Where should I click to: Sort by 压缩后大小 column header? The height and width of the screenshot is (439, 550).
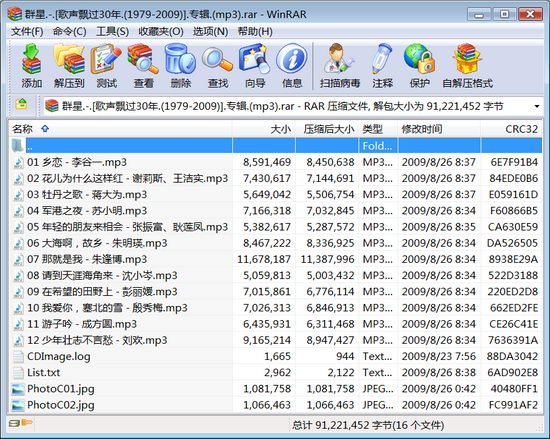click(x=327, y=129)
